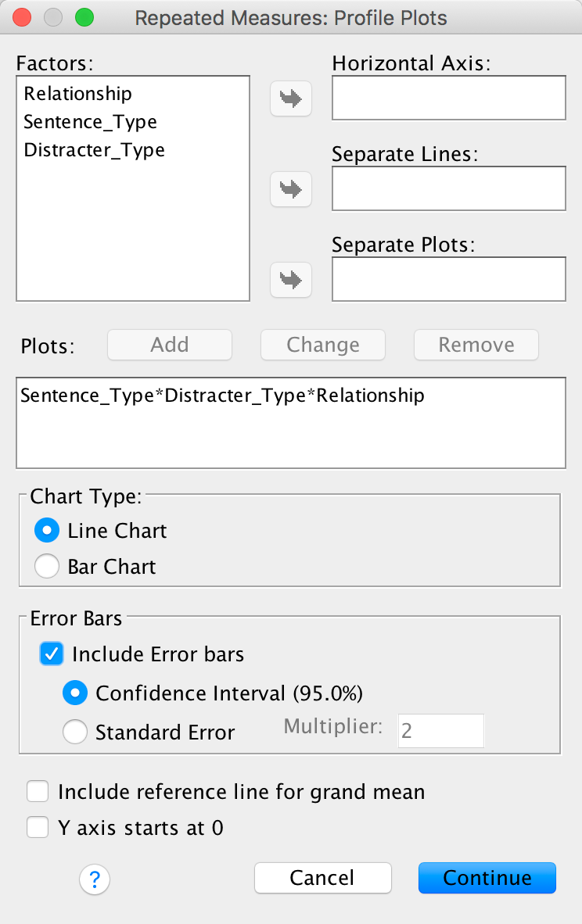Pick Sentence_Type from Factors list
The width and height of the screenshot is (582, 924).
(x=90, y=122)
